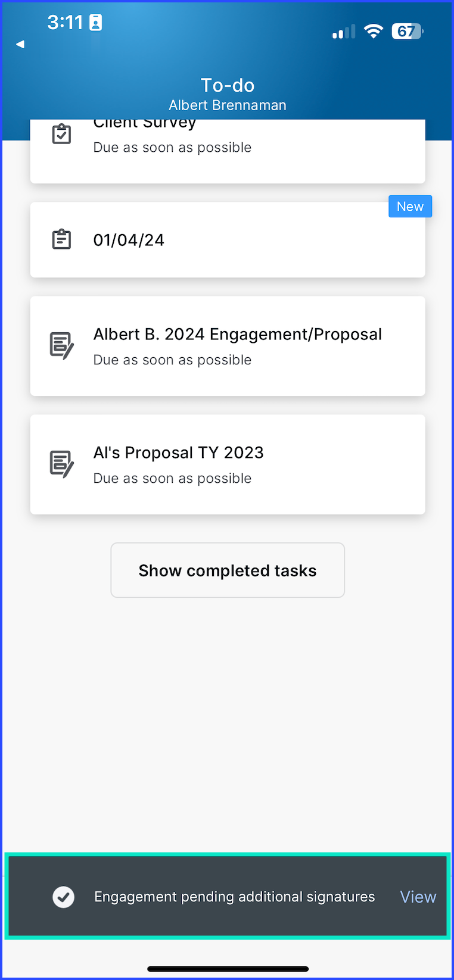The width and height of the screenshot is (454, 980).
Task: Tap the 01/04/24 clipboard form icon
Action: [x=61, y=239]
